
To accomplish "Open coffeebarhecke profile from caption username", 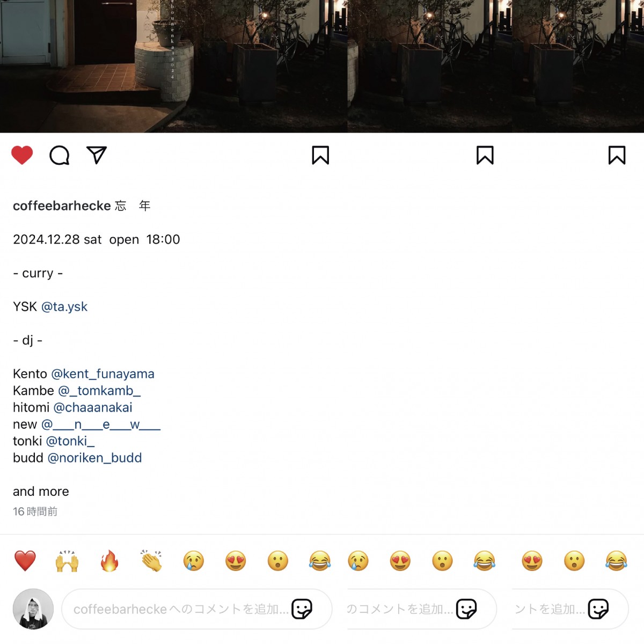I will (x=62, y=206).
